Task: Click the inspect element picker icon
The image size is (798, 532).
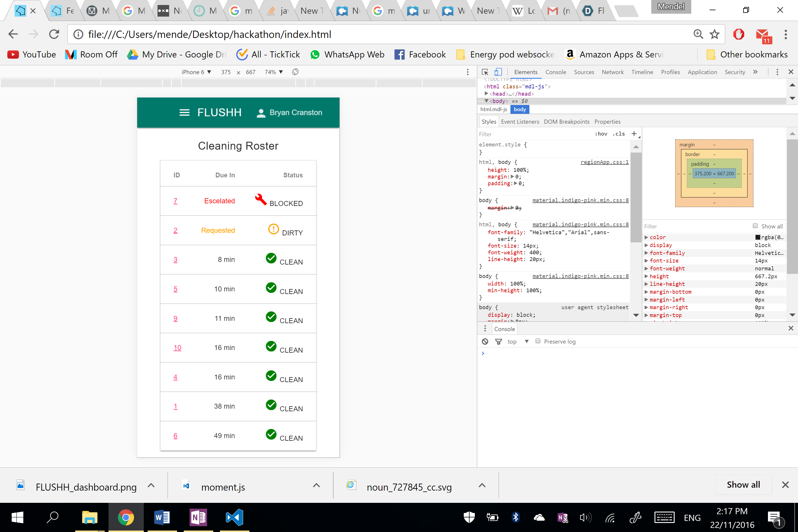Action: [x=485, y=72]
